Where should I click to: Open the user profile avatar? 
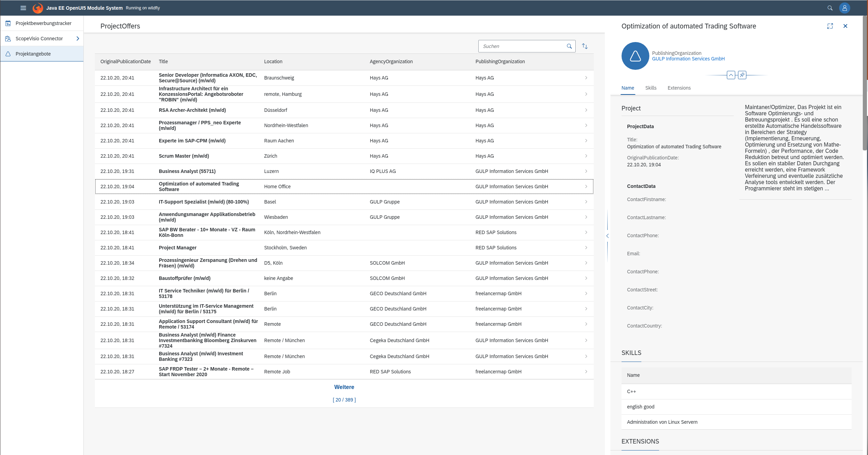[844, 8]
